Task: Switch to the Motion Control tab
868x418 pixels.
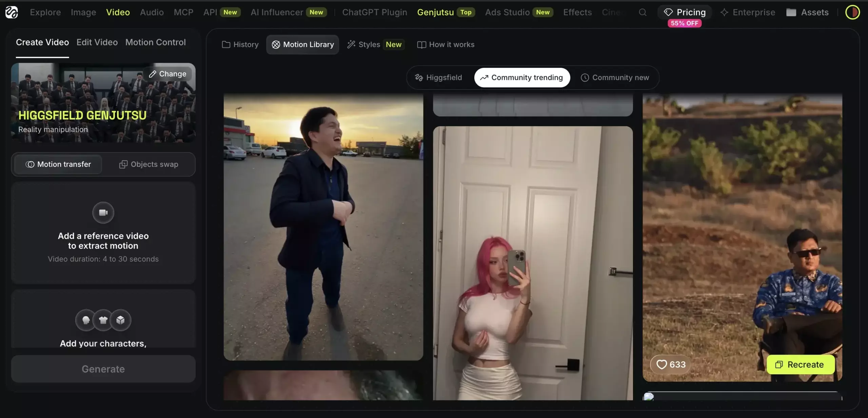Action: tap(156, 42)
